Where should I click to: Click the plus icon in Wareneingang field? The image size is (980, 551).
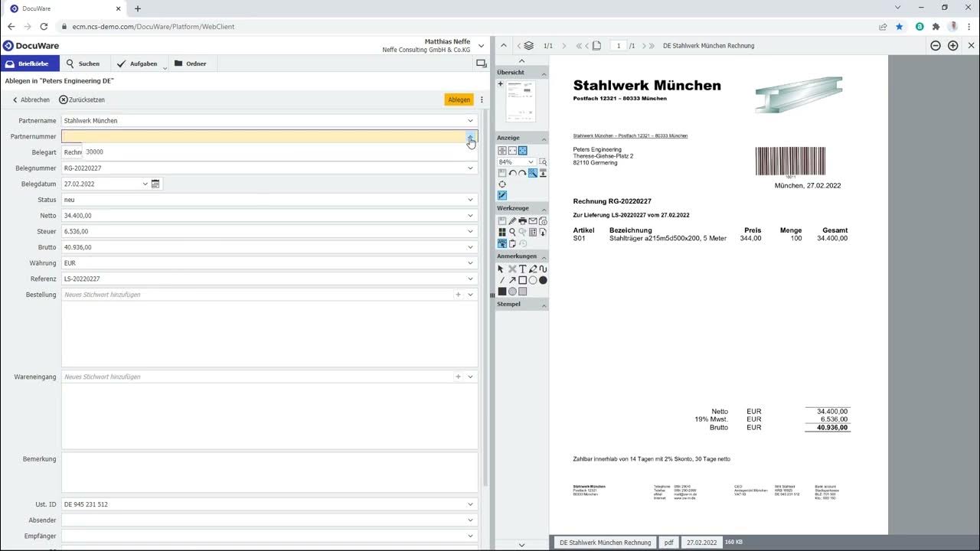click(459, 377)
